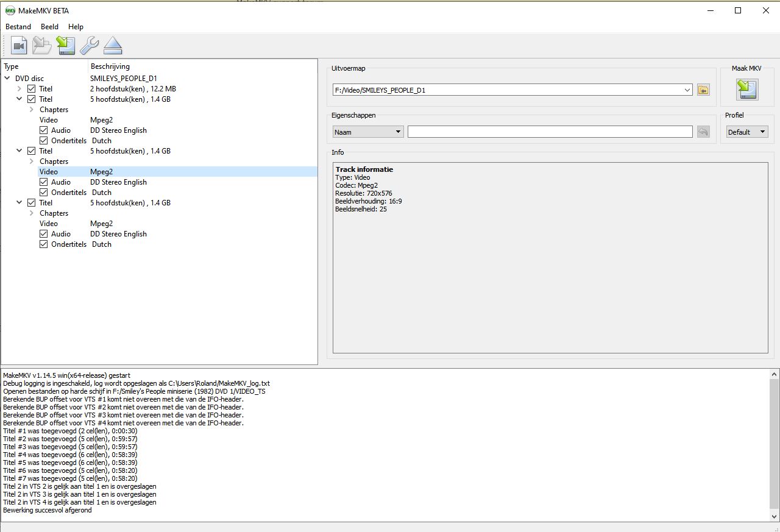Image resolution: width=780 pixels, height=532 pixels.
Task: Click log line "Titel #1 was toegevoegd"
Action: (x=70, y=431)
